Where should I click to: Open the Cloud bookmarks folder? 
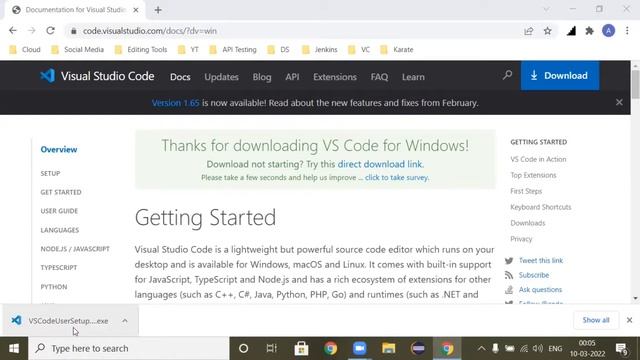pos(25,50)
